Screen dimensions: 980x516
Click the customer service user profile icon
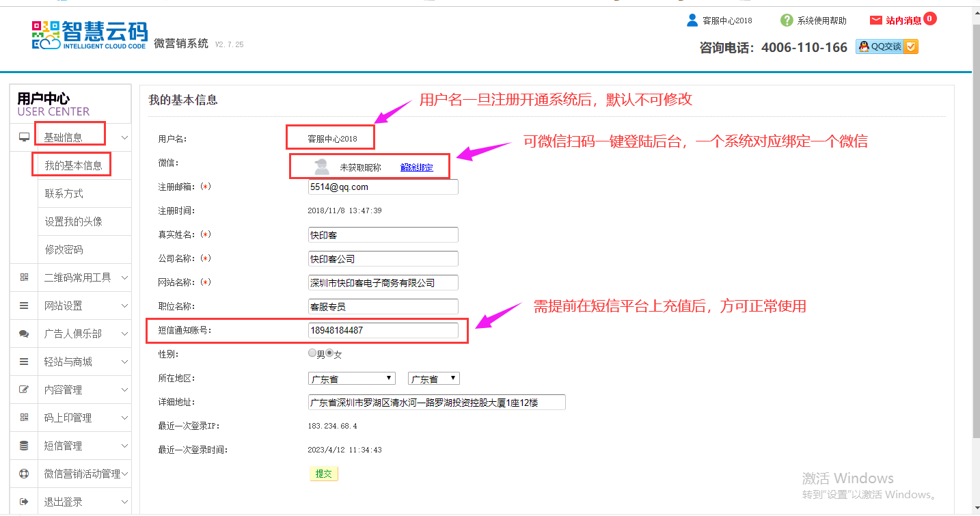(692, 20)
